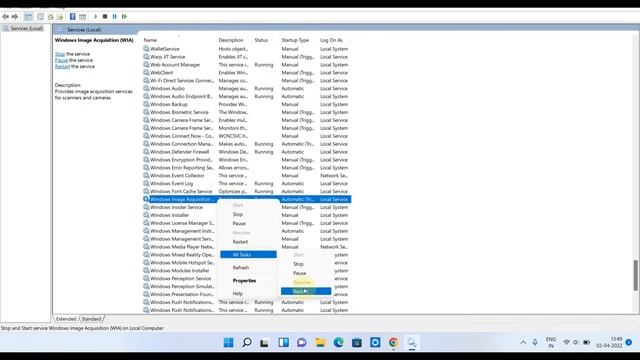Image resolution: width=640 pixels, height=360 pixels.
Task: Click the Export List toolbar icon
Action: (x=60, y=17)
